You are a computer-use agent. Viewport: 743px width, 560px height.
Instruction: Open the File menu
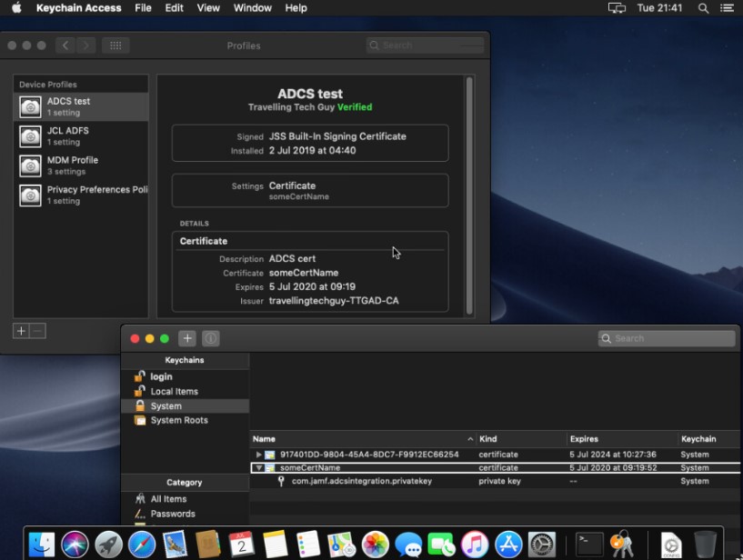[x=143, y=8]
